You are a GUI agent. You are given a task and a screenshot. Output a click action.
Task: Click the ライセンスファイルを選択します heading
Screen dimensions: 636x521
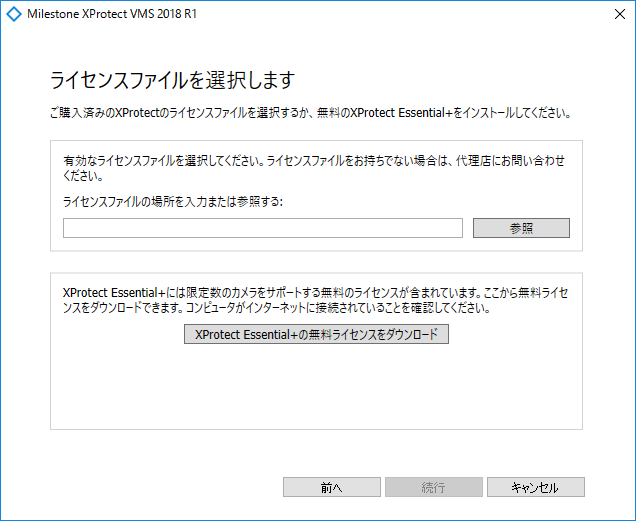pyautogui.click(x=172, y=80)
